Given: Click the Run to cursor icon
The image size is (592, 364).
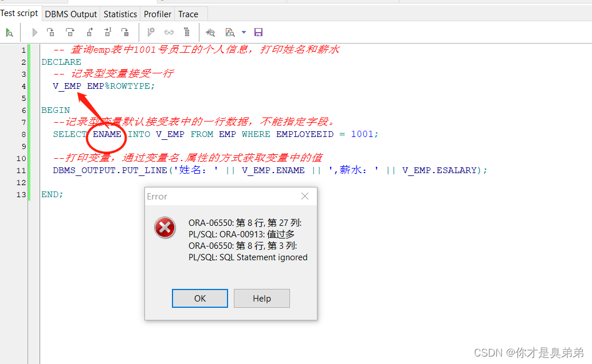Looking at the screenshot, I should (108, 33).
